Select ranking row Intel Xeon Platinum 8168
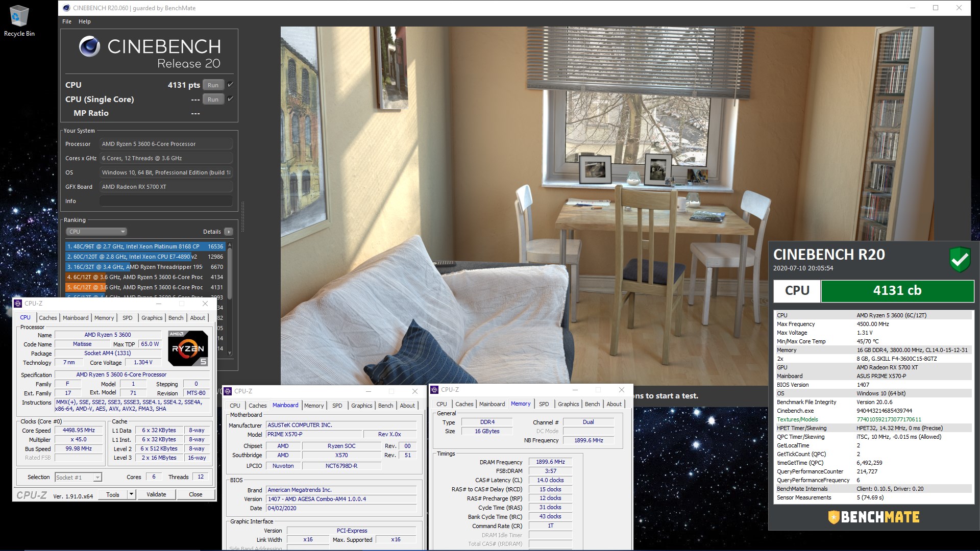Viewport: 980px width, 551px height. click(145, 246)
